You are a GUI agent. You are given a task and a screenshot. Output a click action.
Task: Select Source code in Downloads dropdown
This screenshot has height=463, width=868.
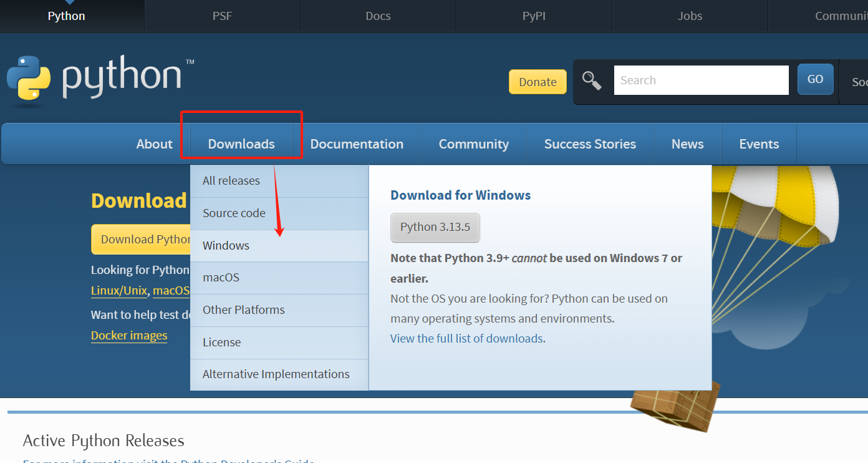(x=279, y=213)
